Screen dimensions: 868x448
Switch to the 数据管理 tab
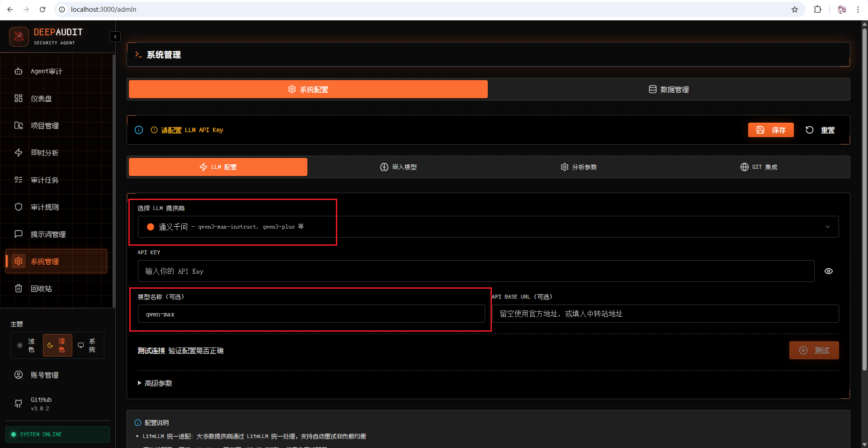669,90
